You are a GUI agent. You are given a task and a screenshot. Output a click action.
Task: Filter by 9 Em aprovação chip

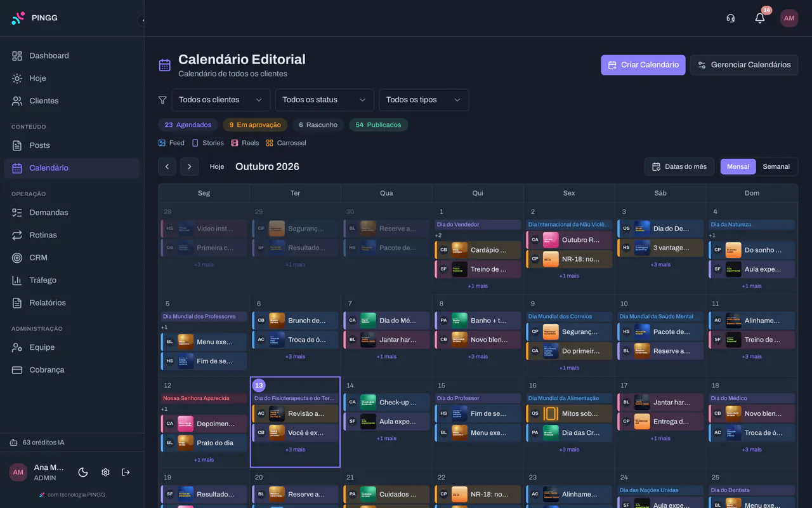click(255, 125)
